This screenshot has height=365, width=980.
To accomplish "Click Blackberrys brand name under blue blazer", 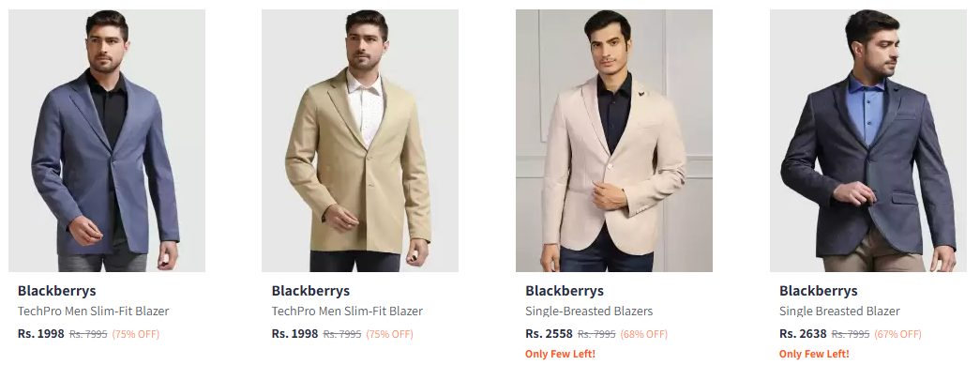I will (x=57, y=291).
